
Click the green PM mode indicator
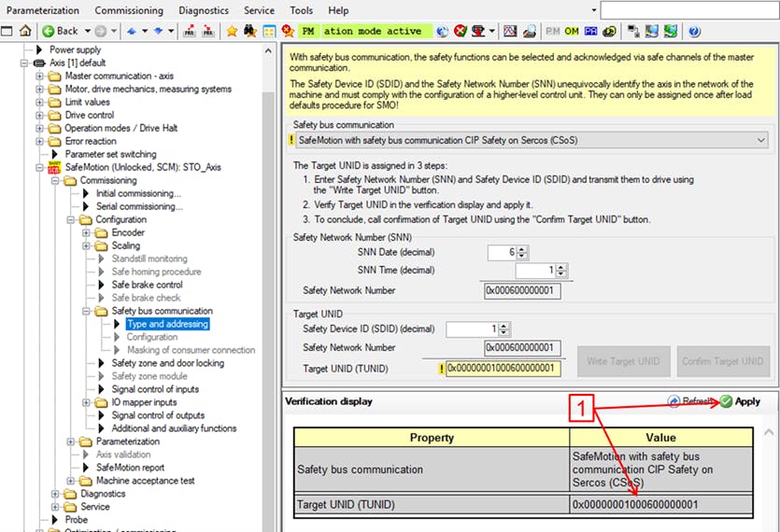pyautogui.click(x=308, y=32)
